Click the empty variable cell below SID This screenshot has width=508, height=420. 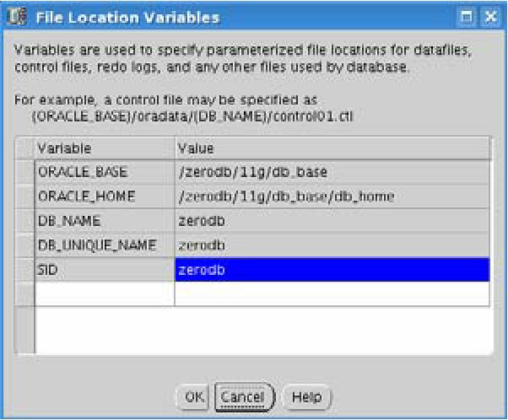pos(105,293)
